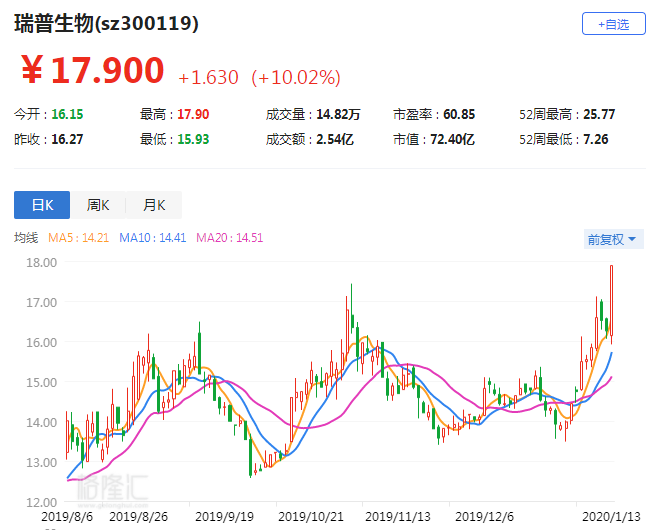This screenshot has width=658, height=530.
Task: Click the 15.00 price axis label
Action: tap(42, 382)
